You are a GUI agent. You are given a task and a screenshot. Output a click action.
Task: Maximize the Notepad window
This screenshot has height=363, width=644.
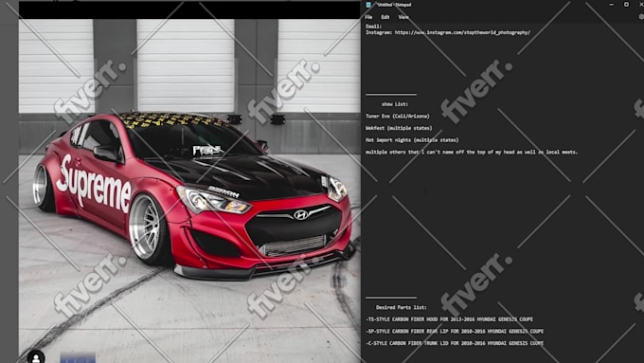pyautogui.click(x=626, y=5)
